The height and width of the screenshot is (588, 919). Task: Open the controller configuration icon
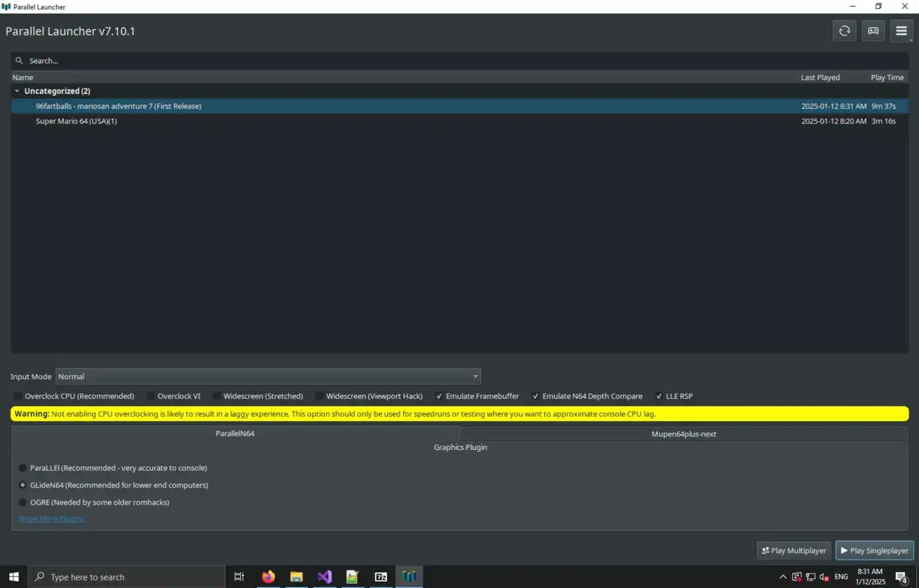point(873,31)
